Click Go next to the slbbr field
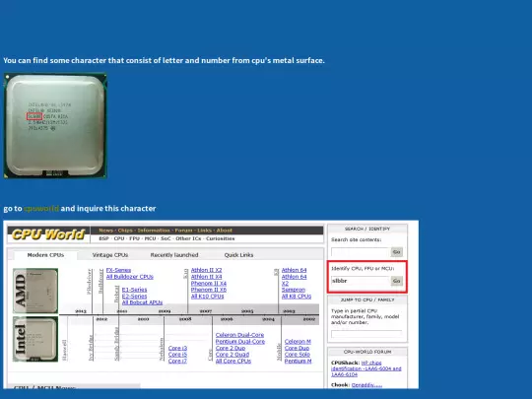Image resolution: width=532 pixels, height=399 pixels. click(x=397, y=281)
